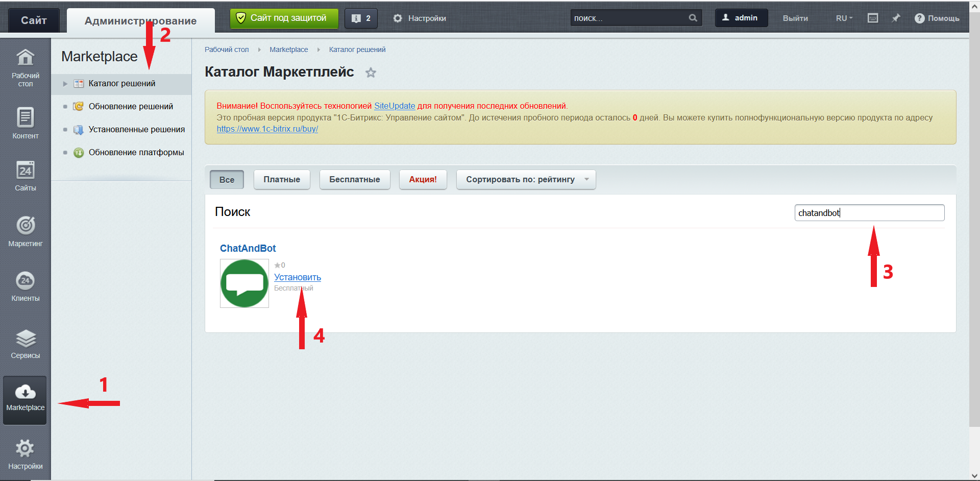The width and height of the screenshot is (980, 481).
Task: Open Рабочий стол in left sidebar
Action: click(25, 67)
